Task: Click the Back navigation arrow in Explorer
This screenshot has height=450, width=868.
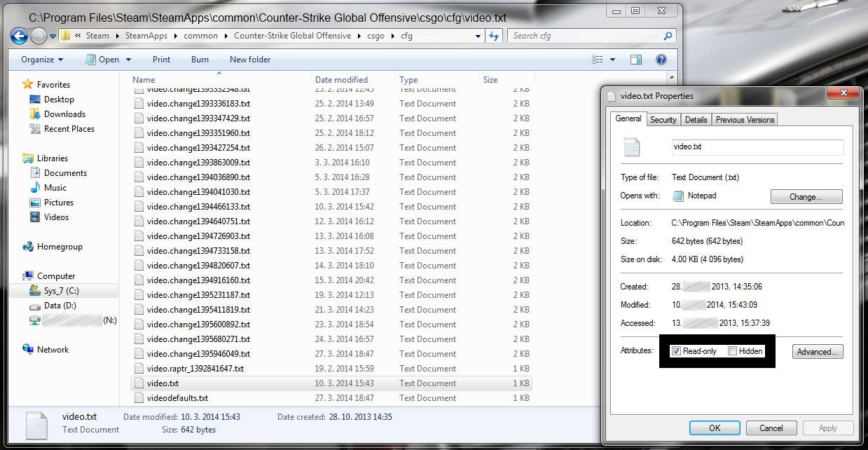Action: pos(20,36)
